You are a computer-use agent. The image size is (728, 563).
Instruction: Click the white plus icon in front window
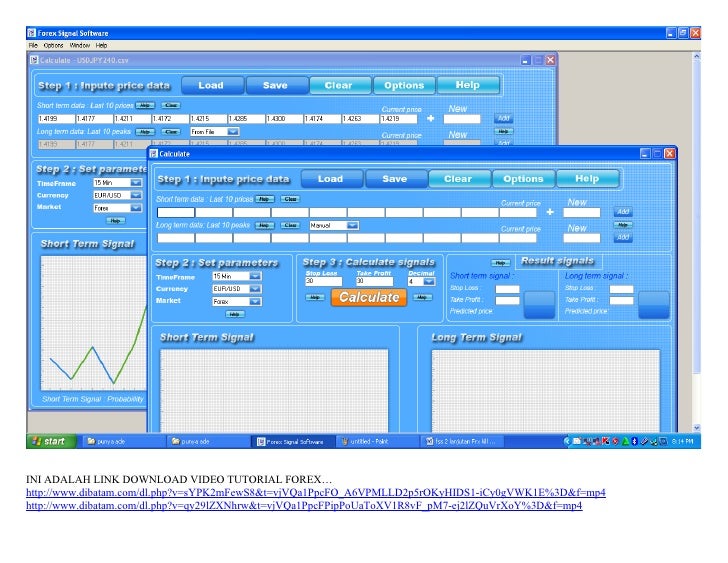[550, 212]
